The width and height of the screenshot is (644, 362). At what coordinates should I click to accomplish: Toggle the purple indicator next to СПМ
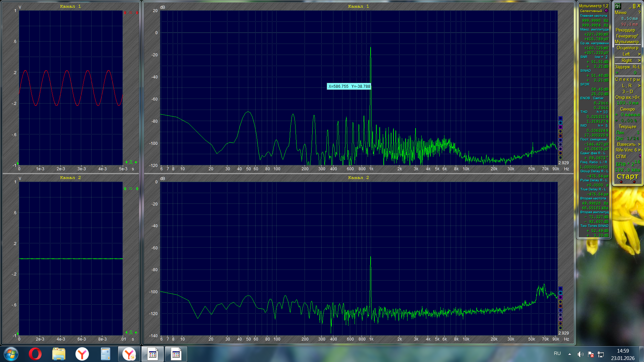[640, 156]
